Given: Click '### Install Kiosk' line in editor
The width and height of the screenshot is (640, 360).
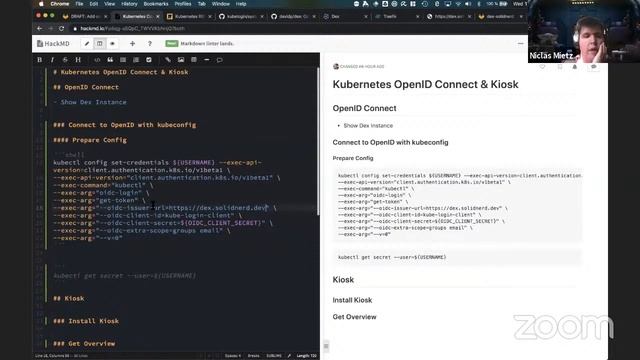Looking at the screenshot, I should point(86,321).
